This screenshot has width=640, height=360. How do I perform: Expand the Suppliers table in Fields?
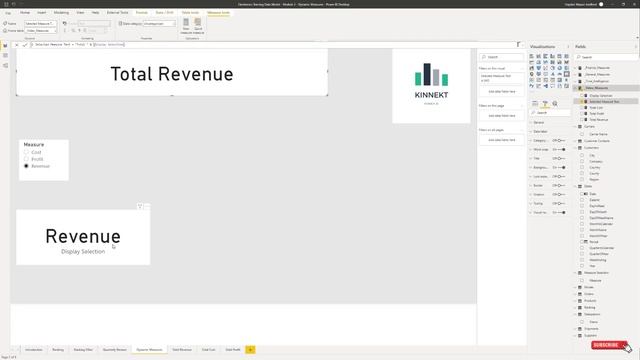click(576, 336)
